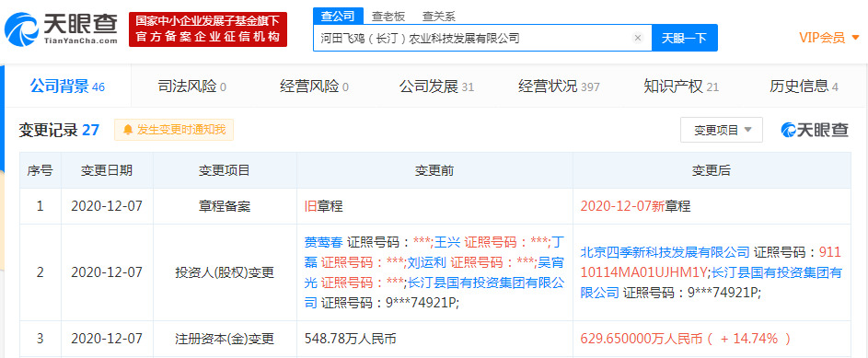Open the 司法风险 tab

[192, 87]
